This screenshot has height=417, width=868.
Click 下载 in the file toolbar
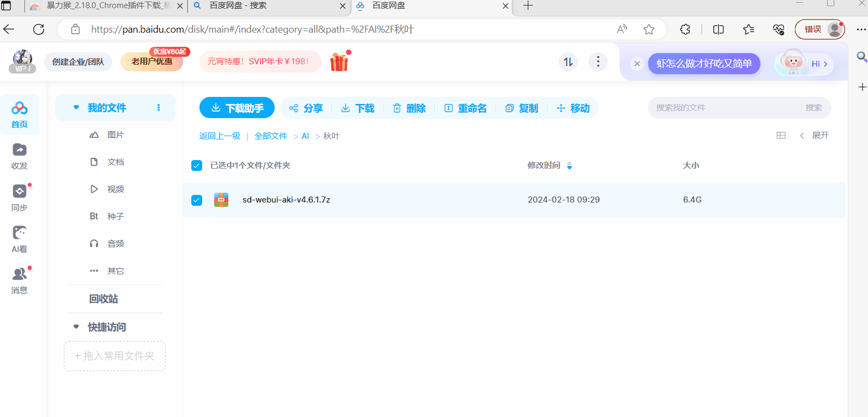[357, 108]
